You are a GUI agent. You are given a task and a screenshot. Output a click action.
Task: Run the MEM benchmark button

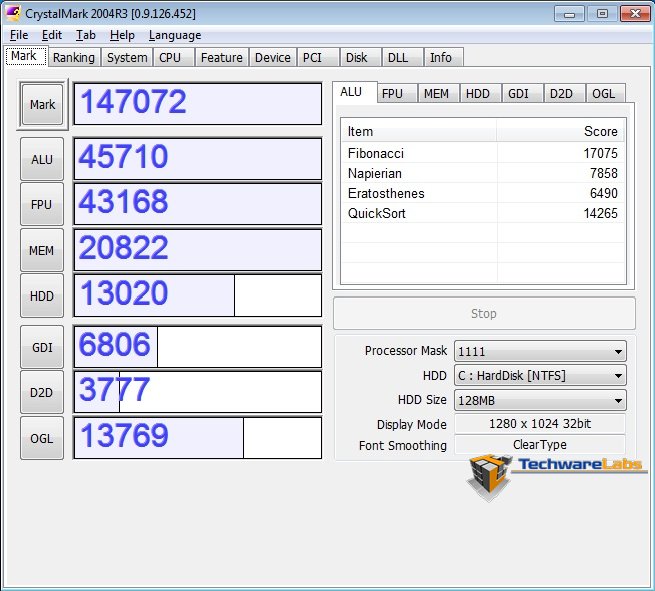coord(42,250)
